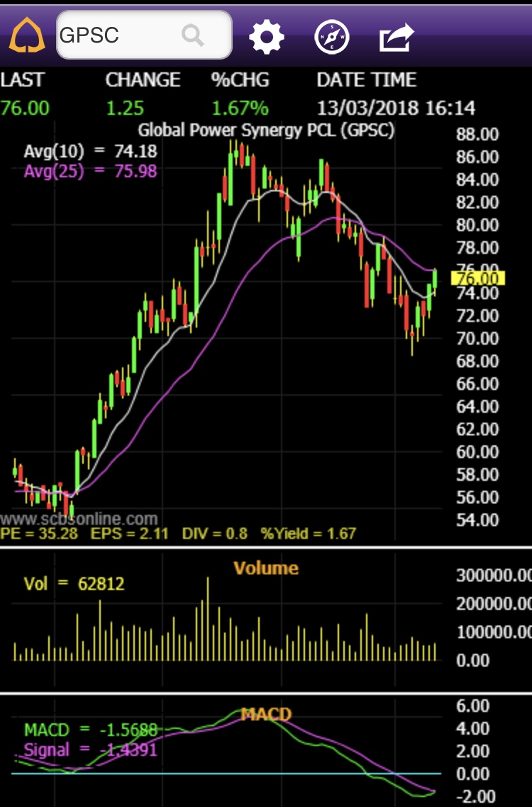Screen dimensions: 532x807
Task: Tap the LAST column header
Action: pos(23,79)
